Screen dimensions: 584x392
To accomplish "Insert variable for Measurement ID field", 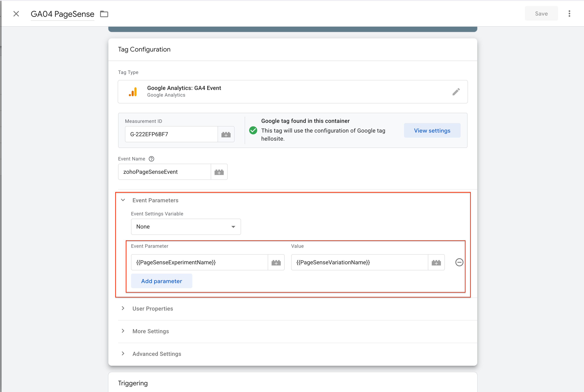I will point(226,135).
